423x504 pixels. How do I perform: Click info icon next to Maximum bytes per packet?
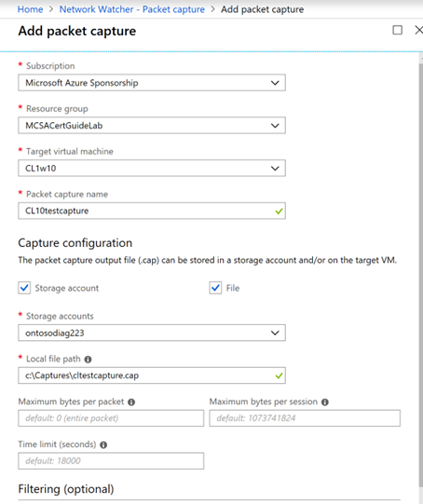pos(131,402)
